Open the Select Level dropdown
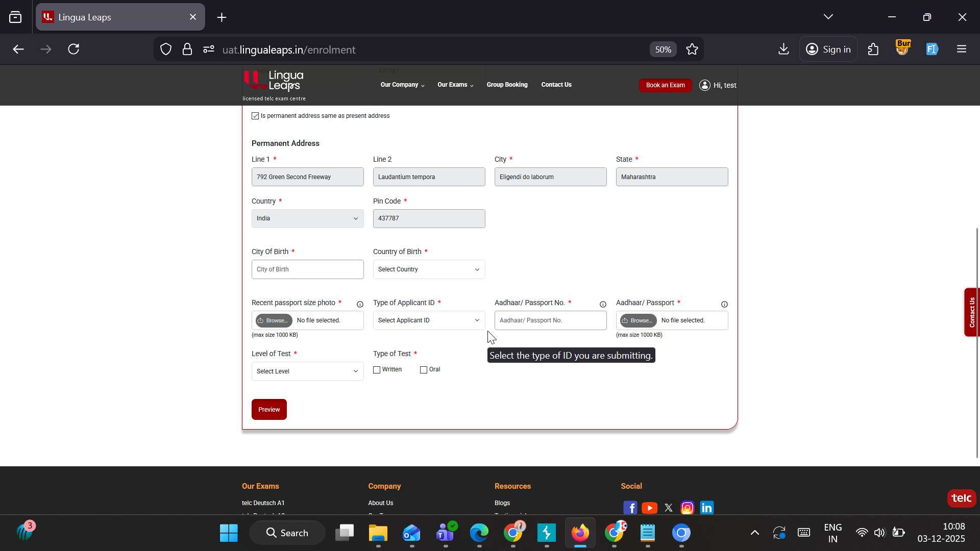This screenshot has width=980, height=551. click(307, 371)
